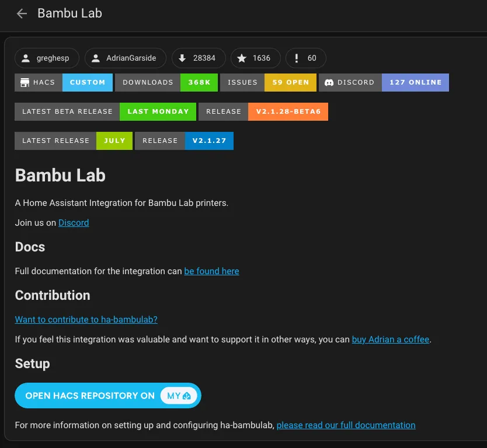
Task: Select the 28384 downloads count
Action: pyautogui.click(x=204, y=58)
